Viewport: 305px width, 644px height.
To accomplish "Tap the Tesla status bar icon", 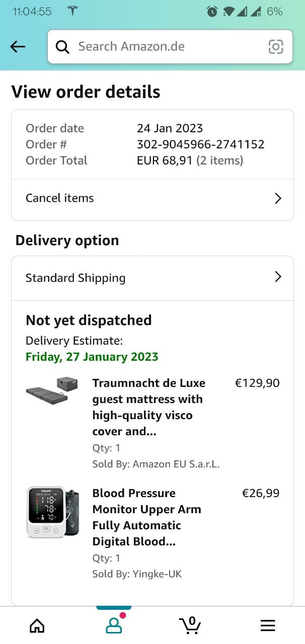I will pos(72,12).
